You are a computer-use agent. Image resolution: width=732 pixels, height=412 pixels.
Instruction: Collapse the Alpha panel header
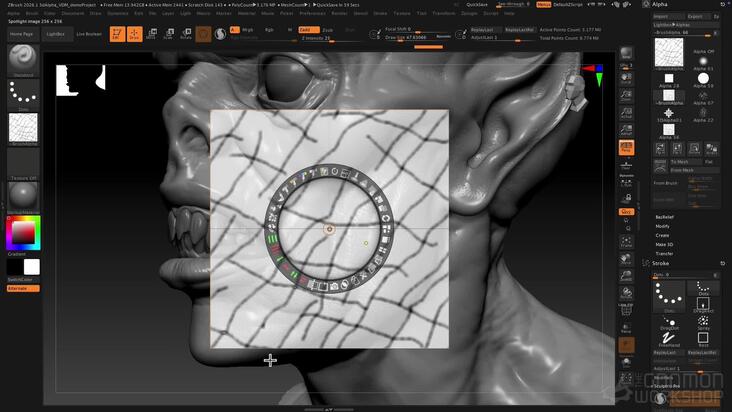660,4
